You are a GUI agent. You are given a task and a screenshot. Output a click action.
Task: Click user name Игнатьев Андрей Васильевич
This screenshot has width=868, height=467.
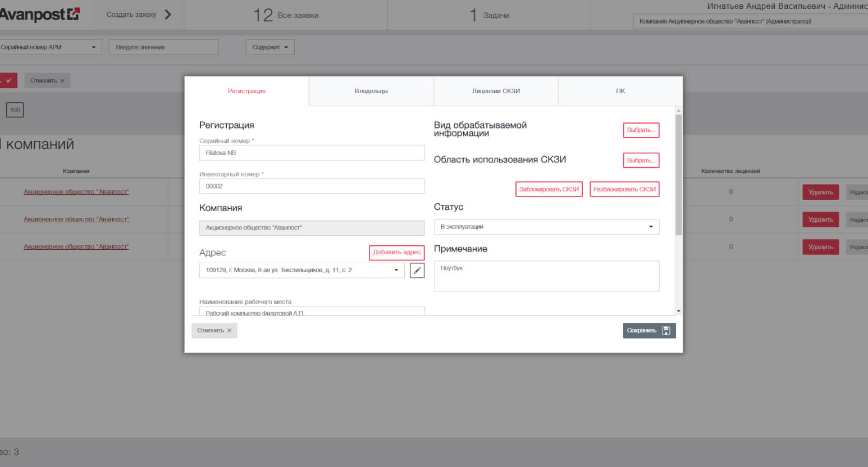766,6
